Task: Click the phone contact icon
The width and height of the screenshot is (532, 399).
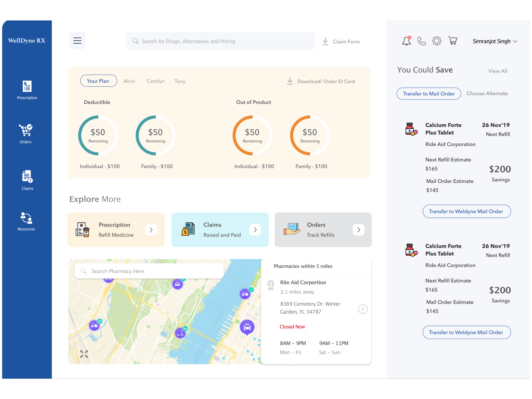Action: 421,41
